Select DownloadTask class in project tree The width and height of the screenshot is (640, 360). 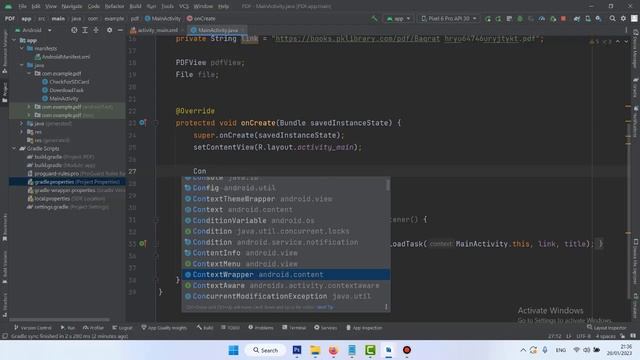coord(63,90)
